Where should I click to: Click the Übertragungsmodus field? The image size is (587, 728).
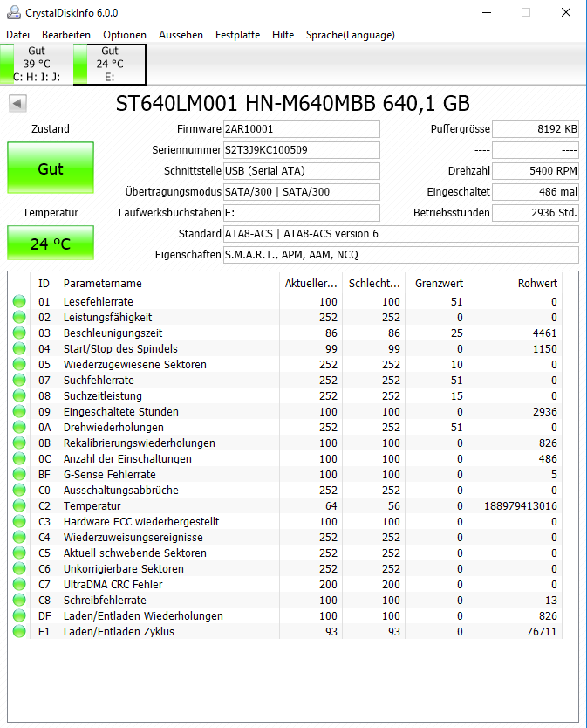302,192
